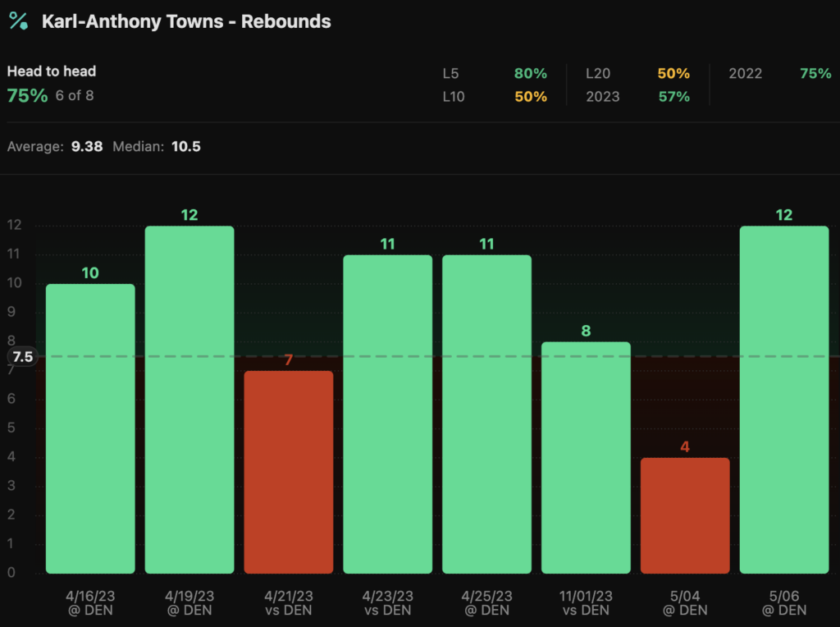Click the 5/04 @ DEN date label
The height and width of the screenshot is (627, 840).
685,603
